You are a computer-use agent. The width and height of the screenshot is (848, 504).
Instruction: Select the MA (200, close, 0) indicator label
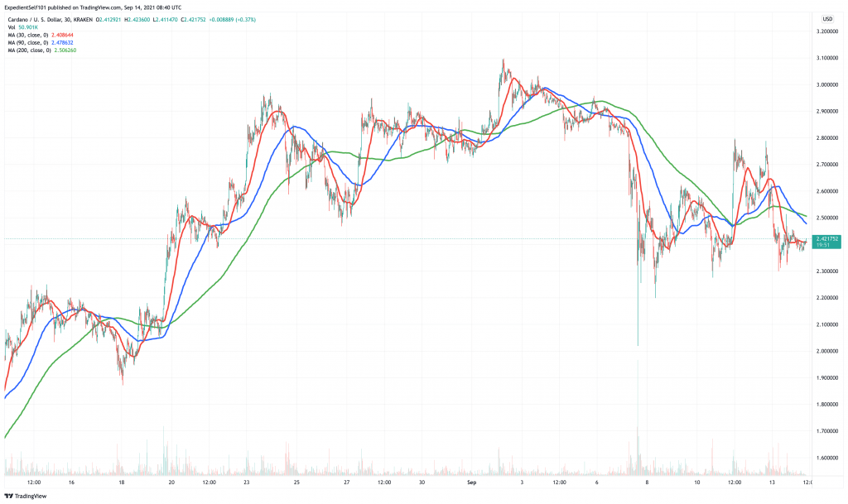point(29,50)
